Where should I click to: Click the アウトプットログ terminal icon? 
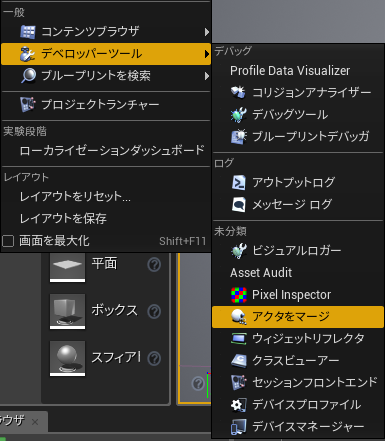[x=239, y=183]
